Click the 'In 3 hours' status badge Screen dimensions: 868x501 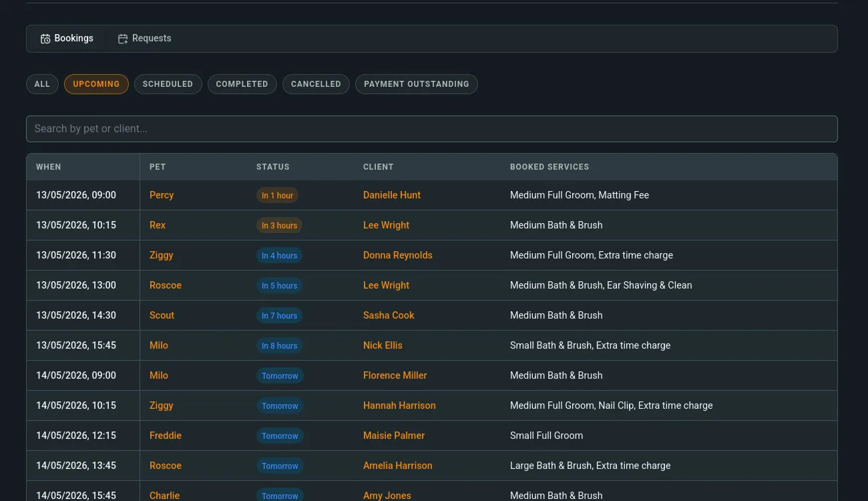[x=279, y=226]
